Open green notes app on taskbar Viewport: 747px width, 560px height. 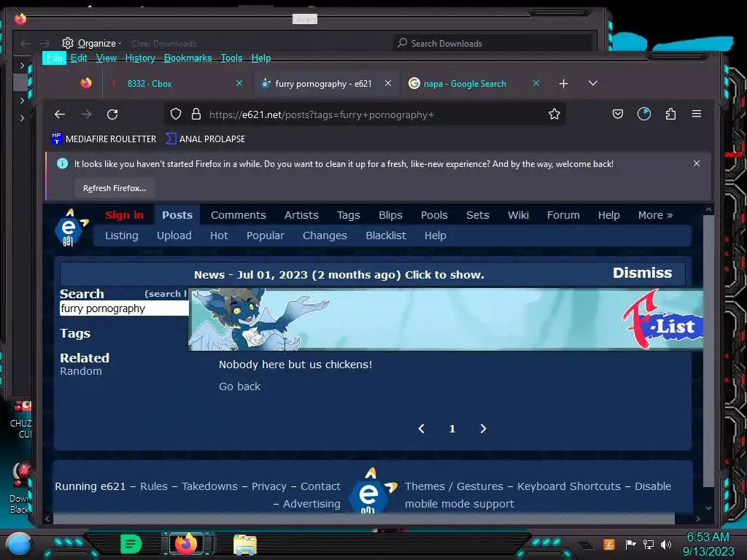pos(131,544)
